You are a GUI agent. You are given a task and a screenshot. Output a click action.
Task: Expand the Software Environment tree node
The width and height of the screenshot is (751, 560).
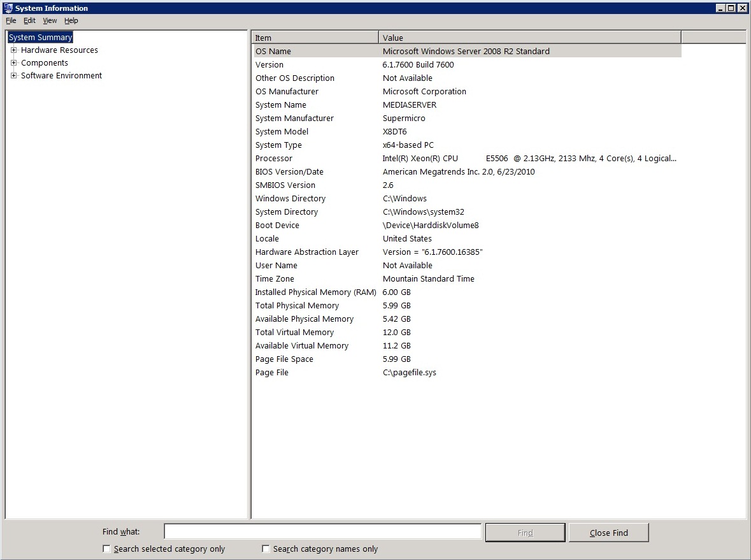click(14, 75)
